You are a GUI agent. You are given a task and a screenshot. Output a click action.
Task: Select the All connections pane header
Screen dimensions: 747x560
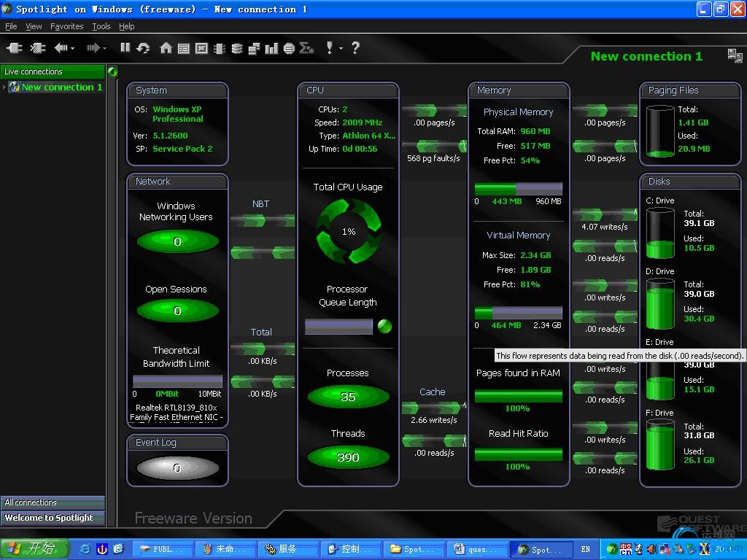[53, 502]
